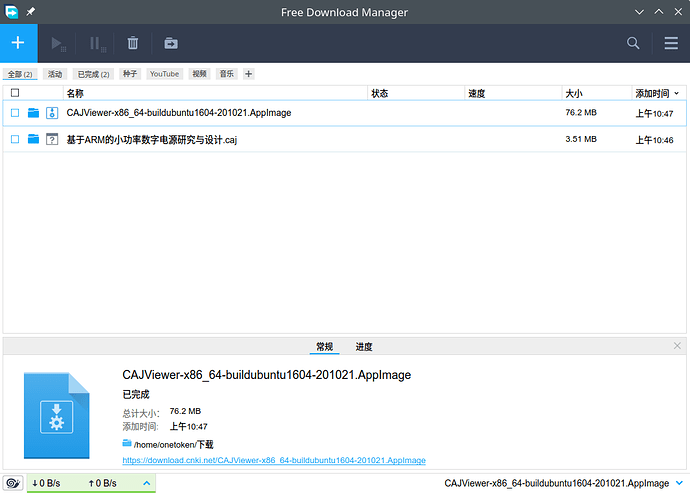This screenshot has width=690, height=493.
Task: Click the 上午10:47 time cell in the list
Action: click(654, 114)
